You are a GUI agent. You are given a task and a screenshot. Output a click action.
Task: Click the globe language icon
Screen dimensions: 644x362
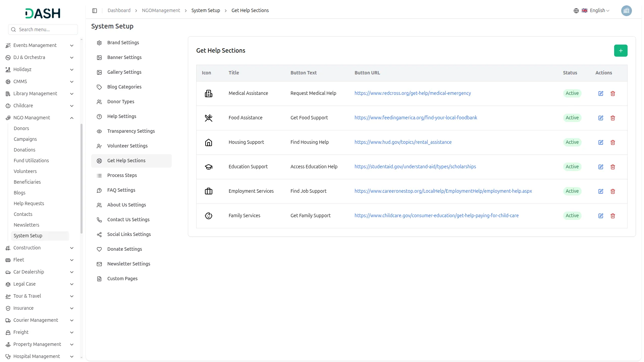(576, 11)
